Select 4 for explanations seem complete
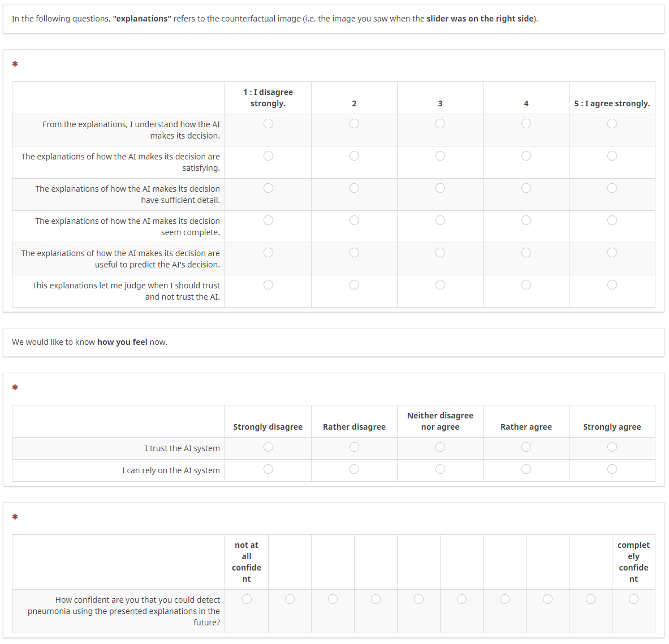The width and height of the screenshot is (669, 644). [526, 220]
